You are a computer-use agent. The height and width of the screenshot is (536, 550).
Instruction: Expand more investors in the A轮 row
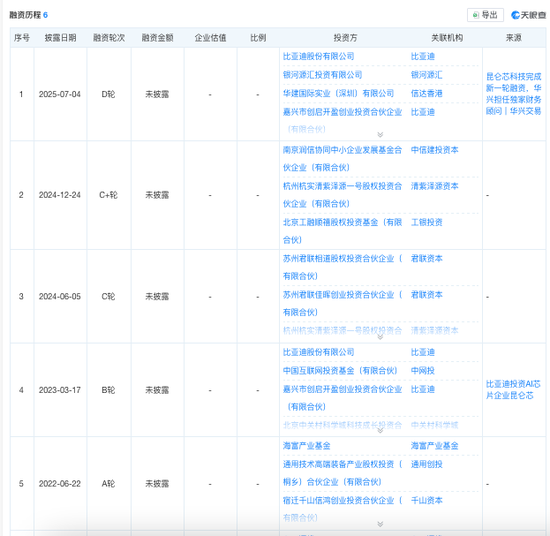[x=380, y=524]
